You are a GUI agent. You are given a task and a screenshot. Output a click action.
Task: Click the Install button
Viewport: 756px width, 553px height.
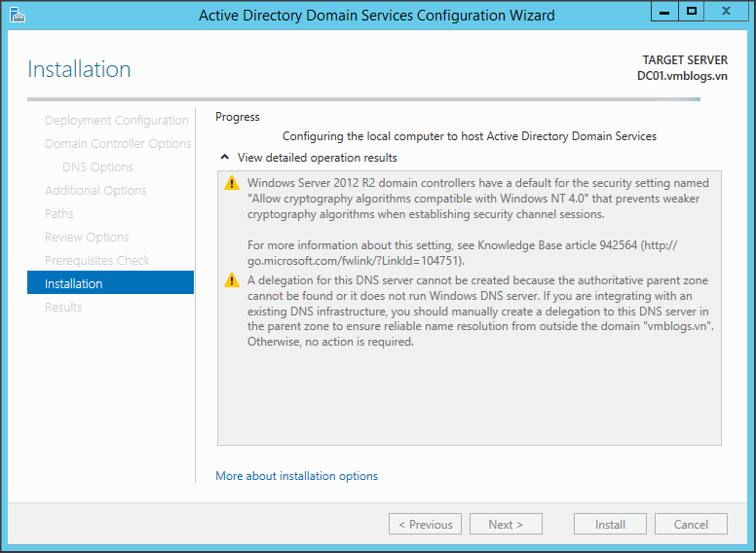pyautogui.click(x=610, y=524)
